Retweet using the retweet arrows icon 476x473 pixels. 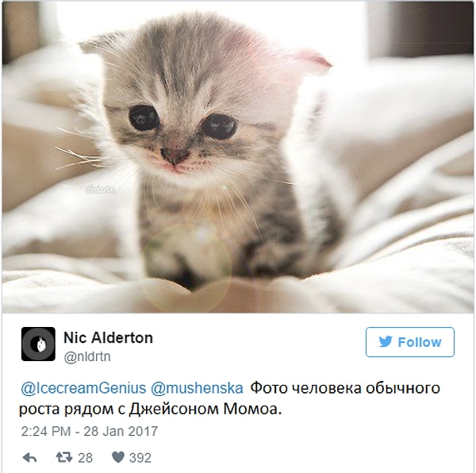point(64,457)
